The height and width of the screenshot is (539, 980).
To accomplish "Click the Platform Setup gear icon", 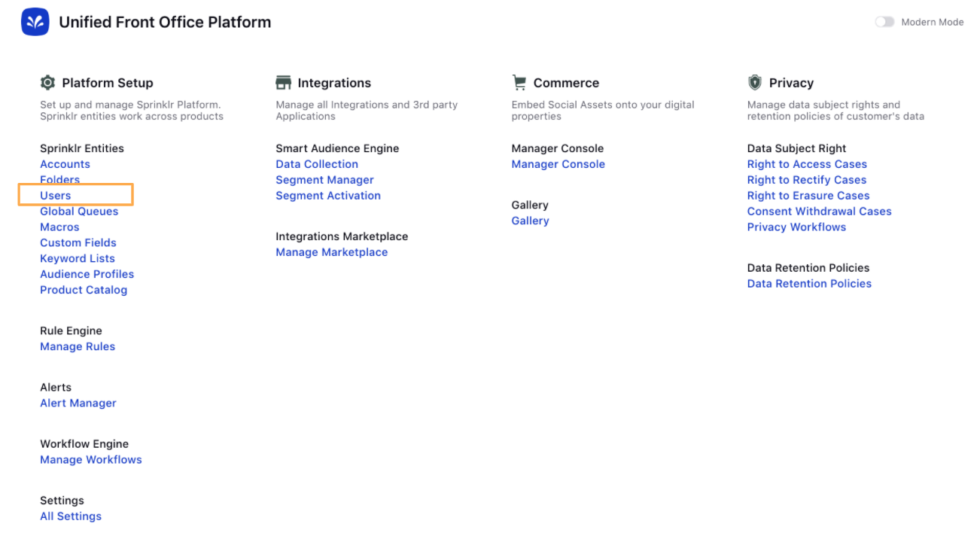I will [x=47, y=83].
